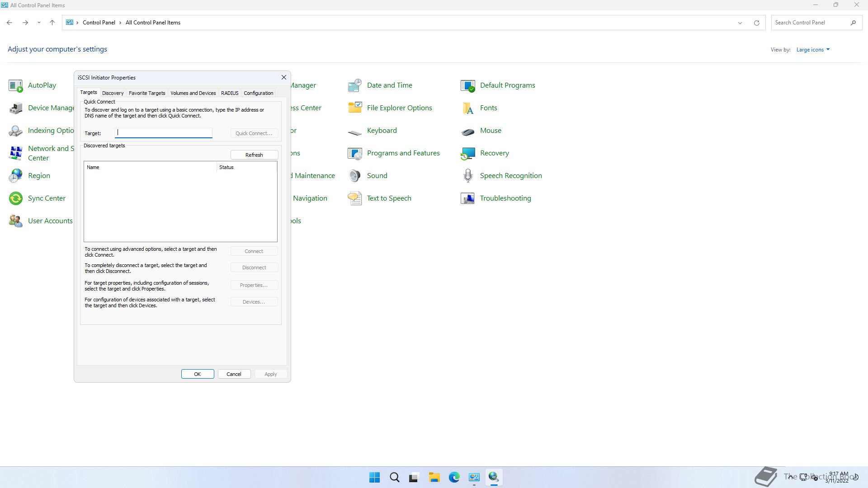Open Date and Time icon
The width and height of the screenshot is (868, 488).
[355, 85]
